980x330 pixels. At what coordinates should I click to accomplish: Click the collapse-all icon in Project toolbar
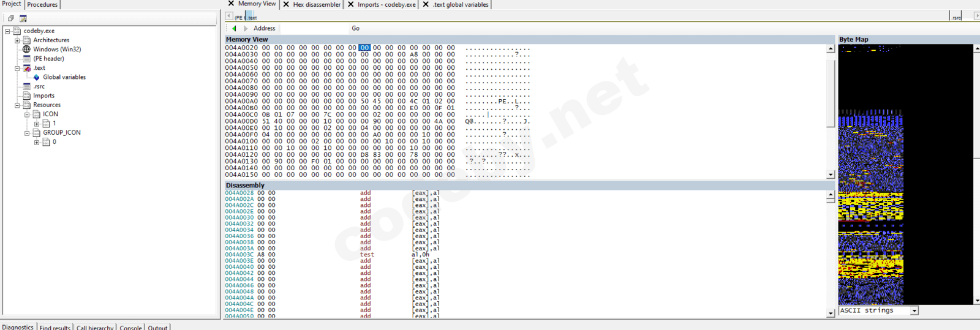tap(11, 18)
